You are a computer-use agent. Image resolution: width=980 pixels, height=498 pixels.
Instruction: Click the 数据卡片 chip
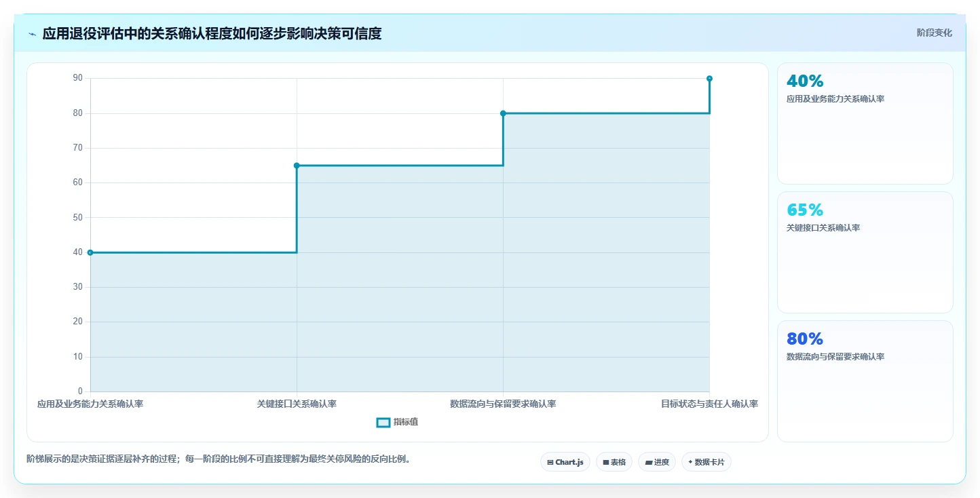[x=706, y=462]
